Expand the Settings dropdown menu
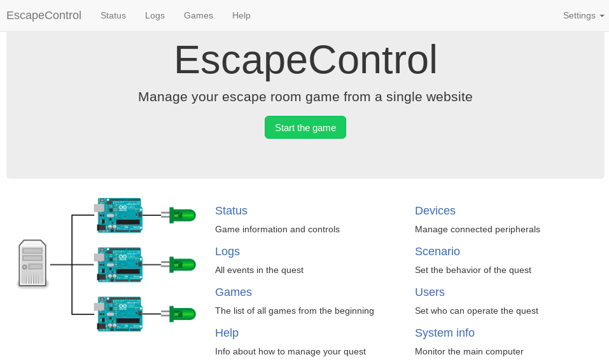 click(x=584, y=15)
